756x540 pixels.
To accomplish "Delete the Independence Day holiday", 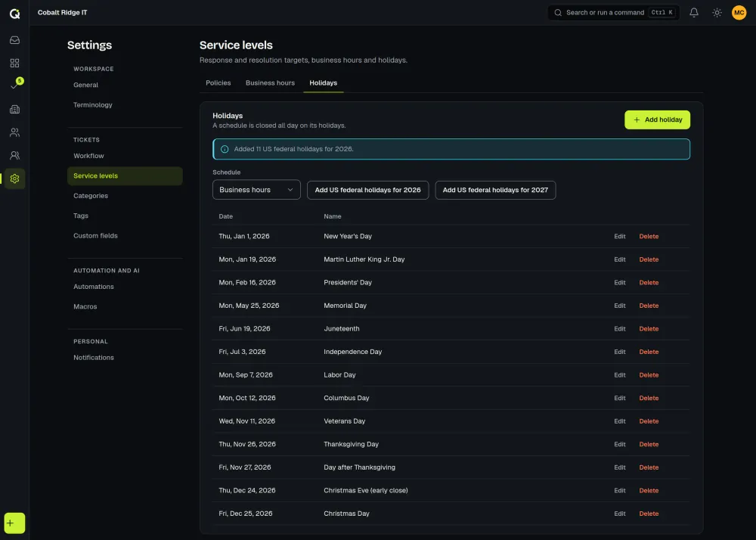I will (x=649, y=352).
